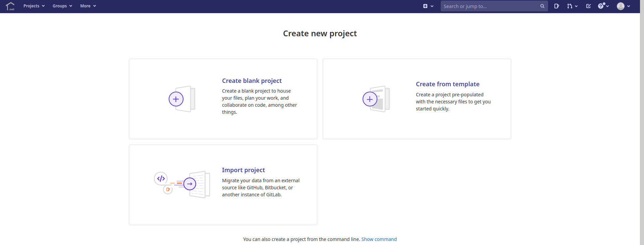644x245 pixels.
Task: Click the home logo in the navbar
Action: (x=10, y=6)
